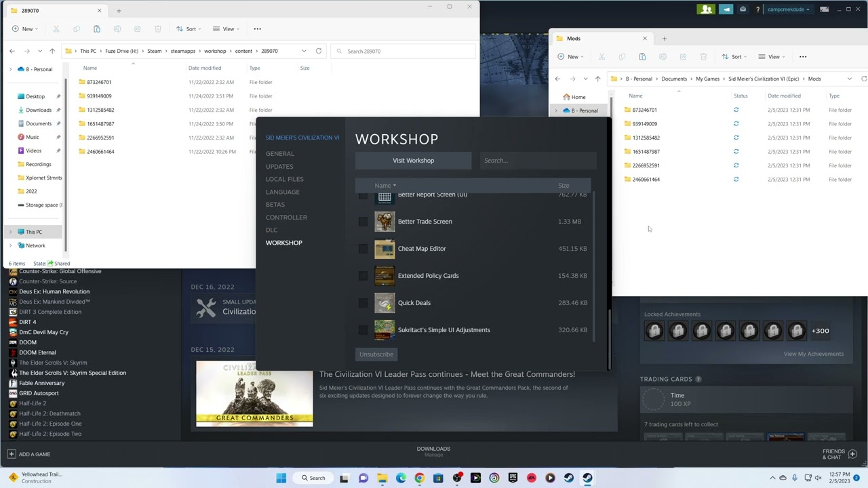Click the Cheat Map Editor mod icon

[384, 249]
